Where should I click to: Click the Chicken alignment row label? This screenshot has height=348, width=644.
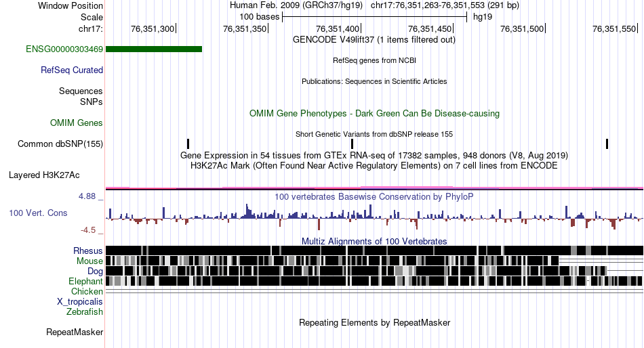click(x=87, y=291)
